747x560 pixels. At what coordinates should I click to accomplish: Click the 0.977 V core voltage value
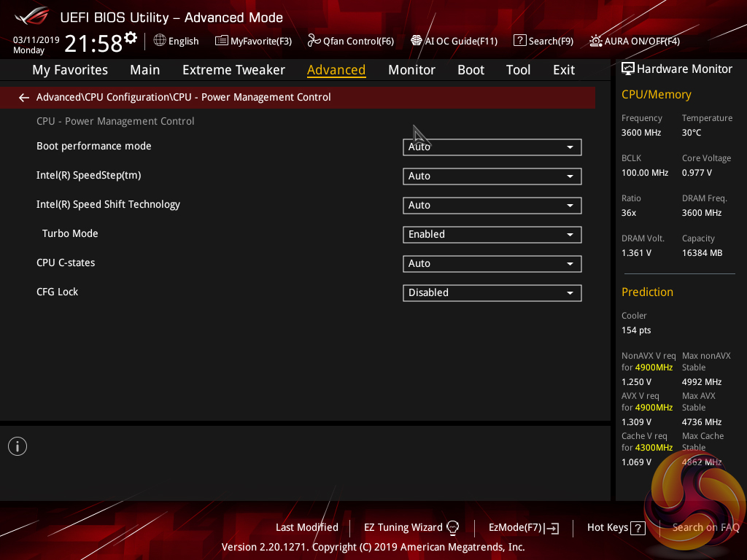697,173
